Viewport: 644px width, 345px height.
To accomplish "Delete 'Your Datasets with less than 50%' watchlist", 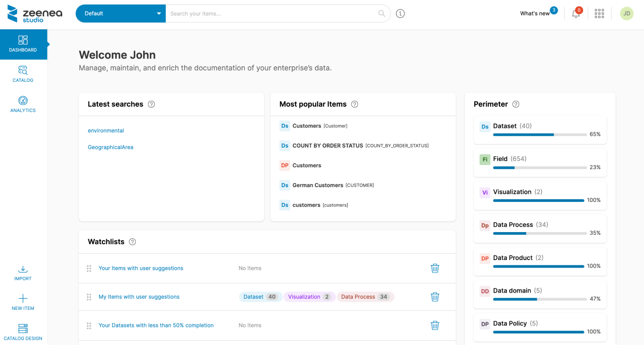I will pyautogui.click(x=435, y=325).
